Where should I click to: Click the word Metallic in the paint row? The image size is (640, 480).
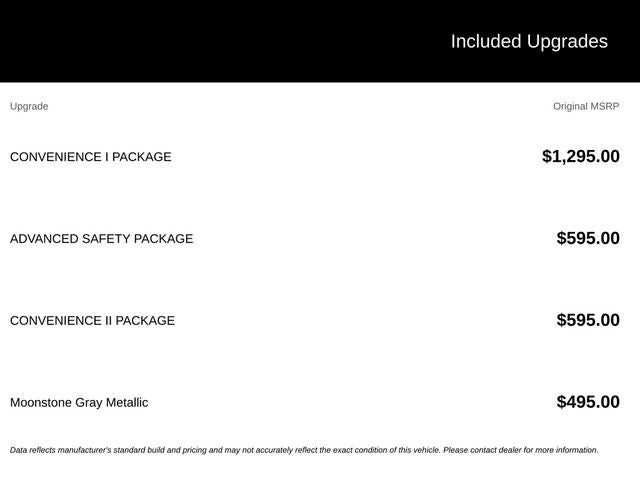tap(127, 402)
